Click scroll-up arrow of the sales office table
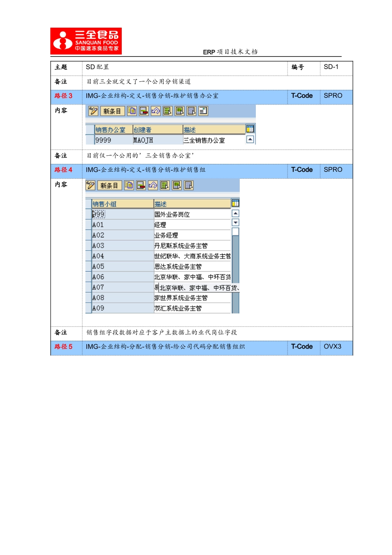392x555 pixels. [x=250, y=139]
